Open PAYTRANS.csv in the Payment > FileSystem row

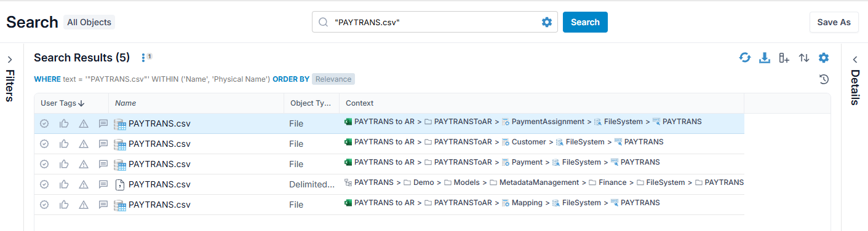tap(159, 164)
